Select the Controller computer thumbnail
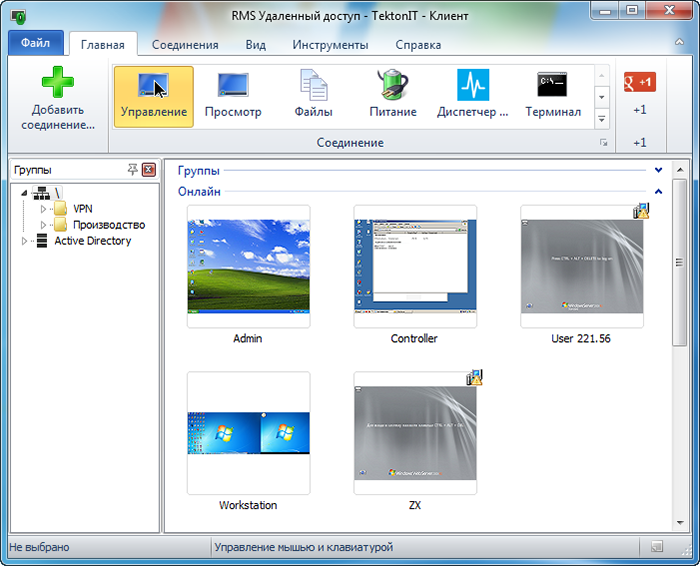The image size is (700, 566). (414, 267)
